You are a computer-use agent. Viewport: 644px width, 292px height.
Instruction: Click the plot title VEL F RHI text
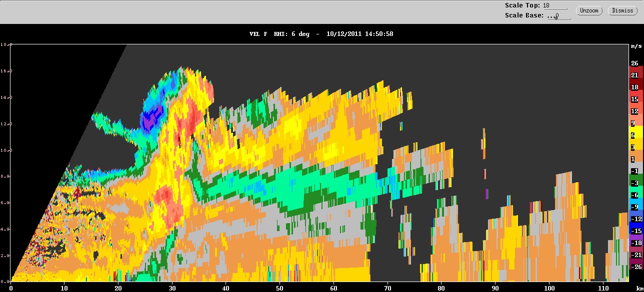click(x=279, y=34)
